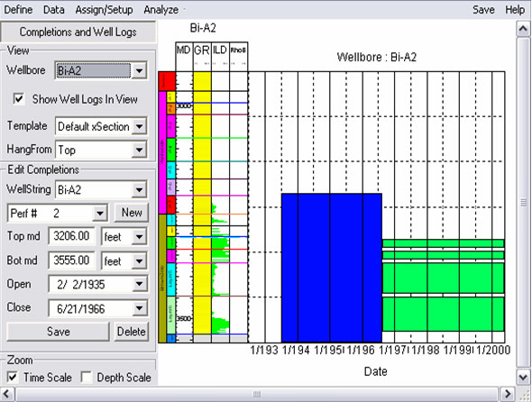This screenshot has height=402, width=532.
Task: Click the yellow GR log curve track
Action: click(x=202, y=204)
